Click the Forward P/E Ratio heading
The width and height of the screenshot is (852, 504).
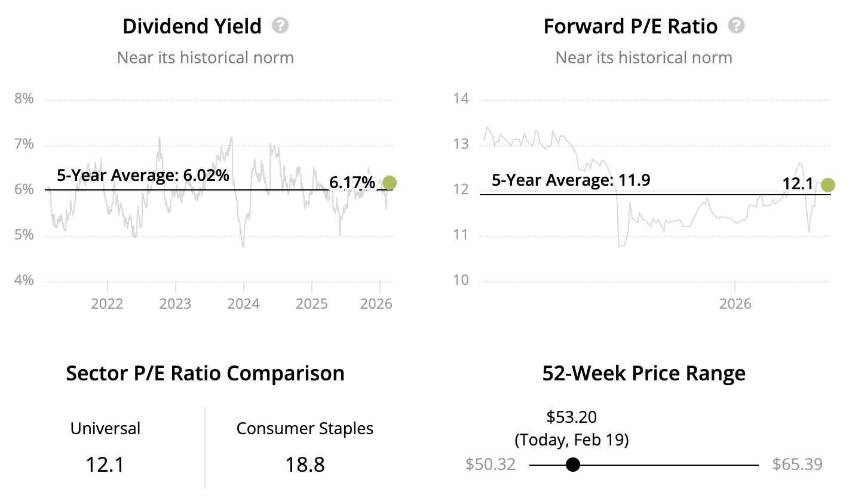pos(630,26)
